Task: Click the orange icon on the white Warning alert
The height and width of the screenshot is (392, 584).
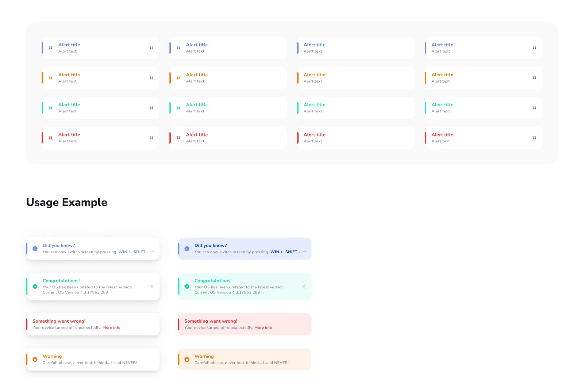Action: (x=35, y=360)
